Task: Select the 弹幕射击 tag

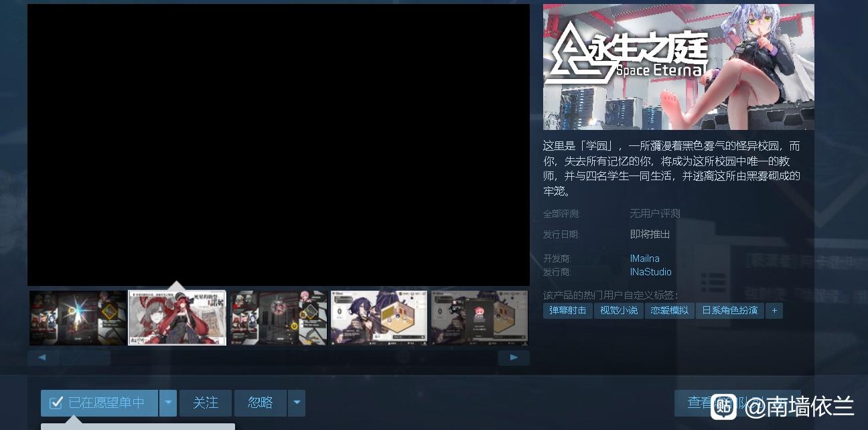Action: click(567, 310)
